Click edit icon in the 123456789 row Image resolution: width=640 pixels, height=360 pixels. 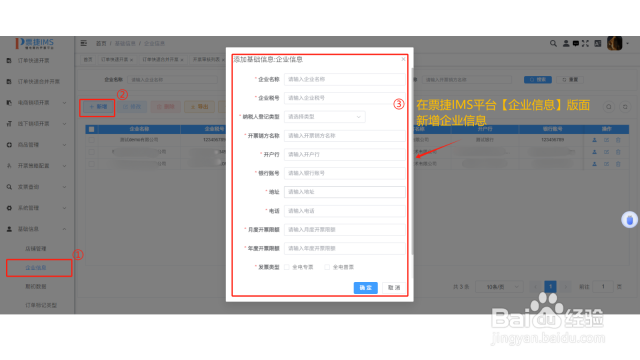[606, 140]
